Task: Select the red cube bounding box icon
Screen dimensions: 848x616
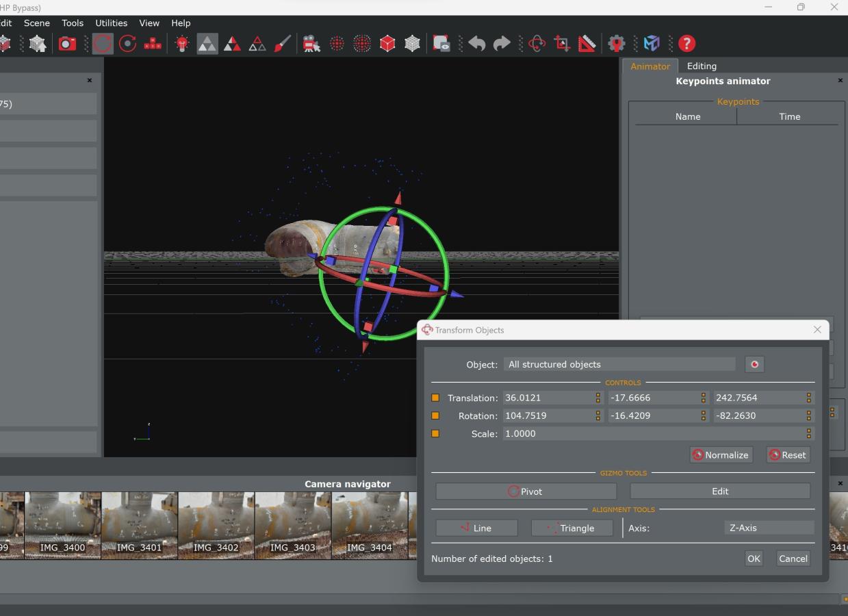Action: pos(387,44)
